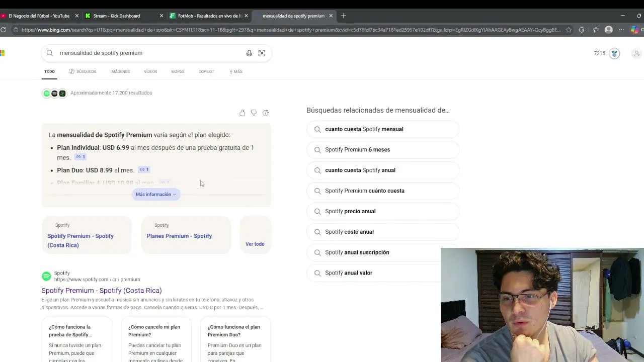
Task: View site information lock icon
Action: 16,30
